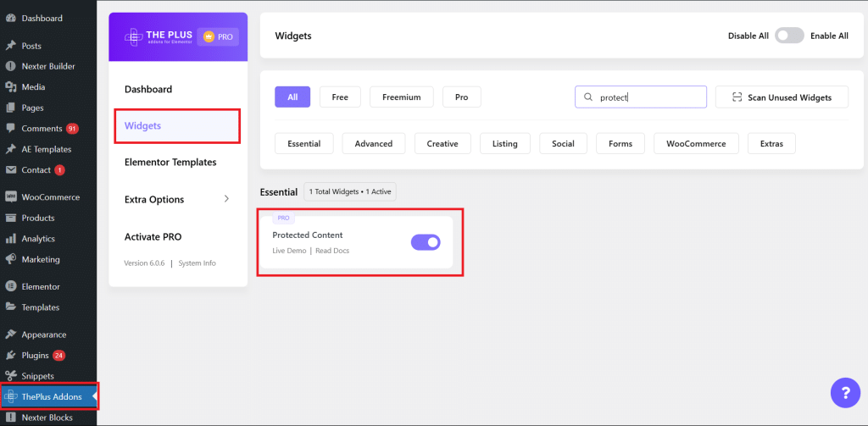Click the AE Templates pin icon
This screenshot has width=868, height=426.
point(10,149)
